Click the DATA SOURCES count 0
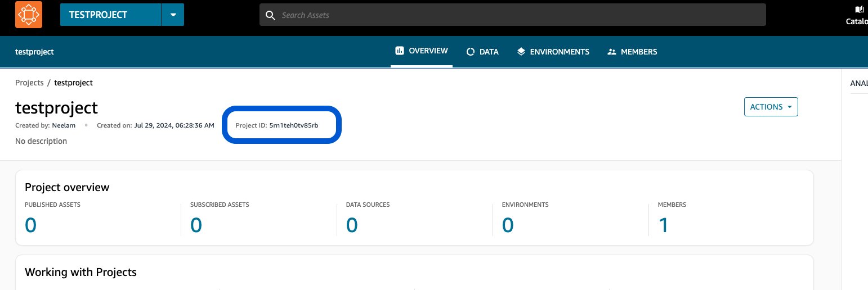Screen dimensions: 868x290 click(x=352, y=225)
